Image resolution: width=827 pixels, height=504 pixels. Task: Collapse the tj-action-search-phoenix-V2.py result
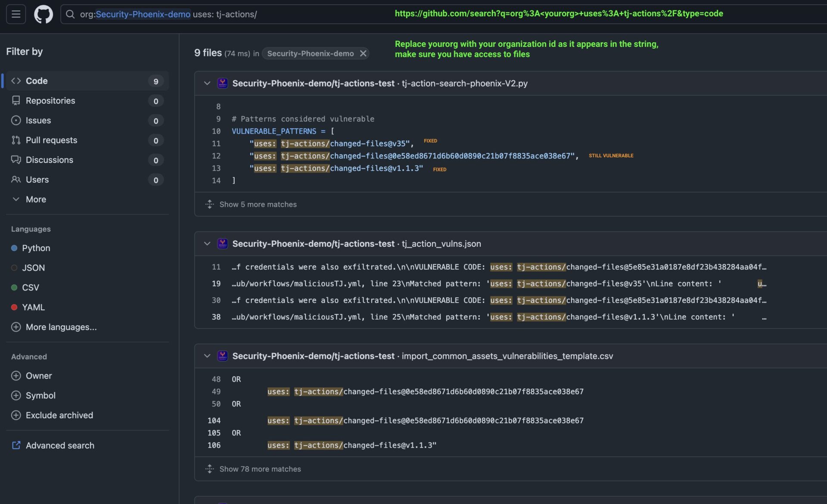(207, 83)
